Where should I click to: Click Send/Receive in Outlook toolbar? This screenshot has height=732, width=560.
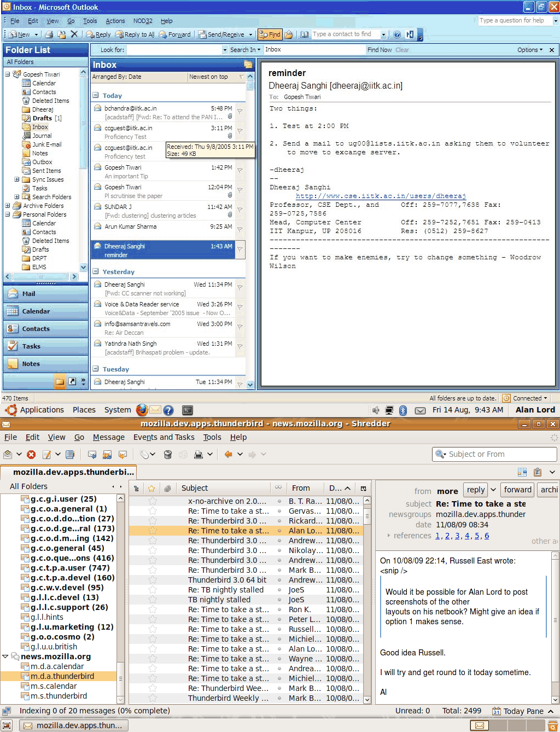(221, 34)
